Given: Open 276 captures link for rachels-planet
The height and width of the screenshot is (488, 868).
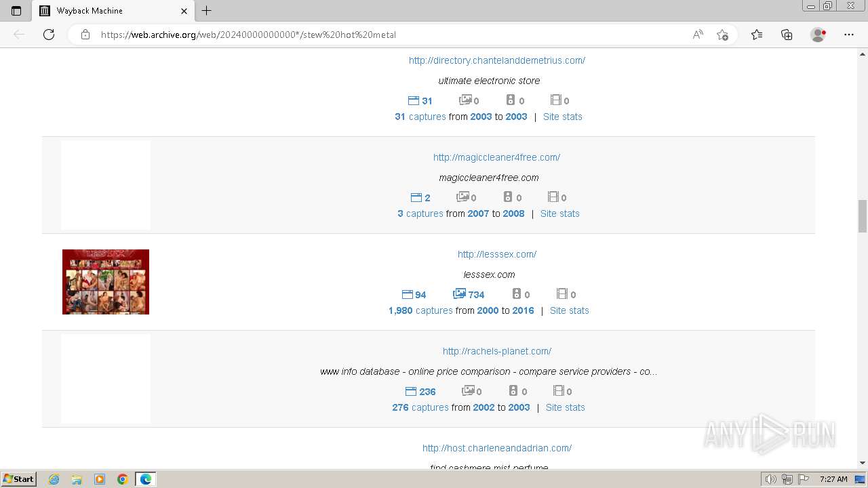Looking at the screenshot, I should 420,407.
